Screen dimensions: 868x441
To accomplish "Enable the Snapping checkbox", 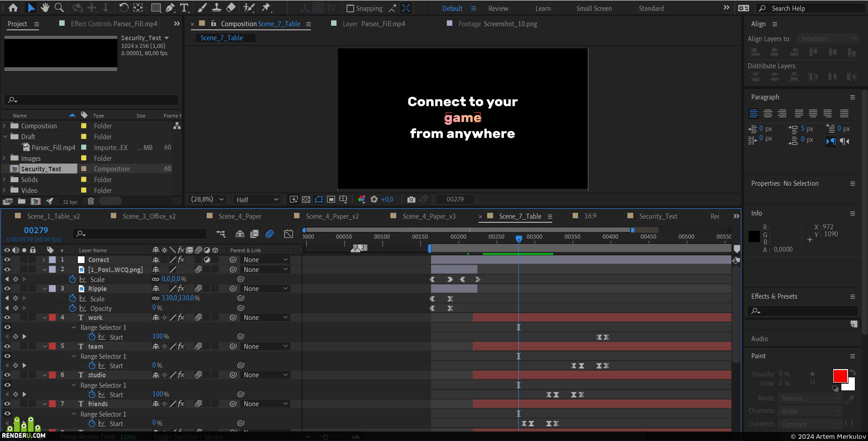I will click(x=350, y=8).
